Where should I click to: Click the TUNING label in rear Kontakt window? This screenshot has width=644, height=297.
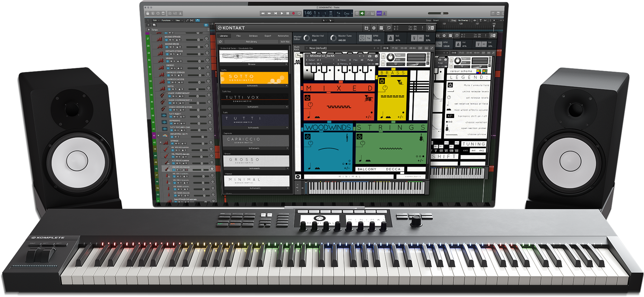click(x=473, y=144)
